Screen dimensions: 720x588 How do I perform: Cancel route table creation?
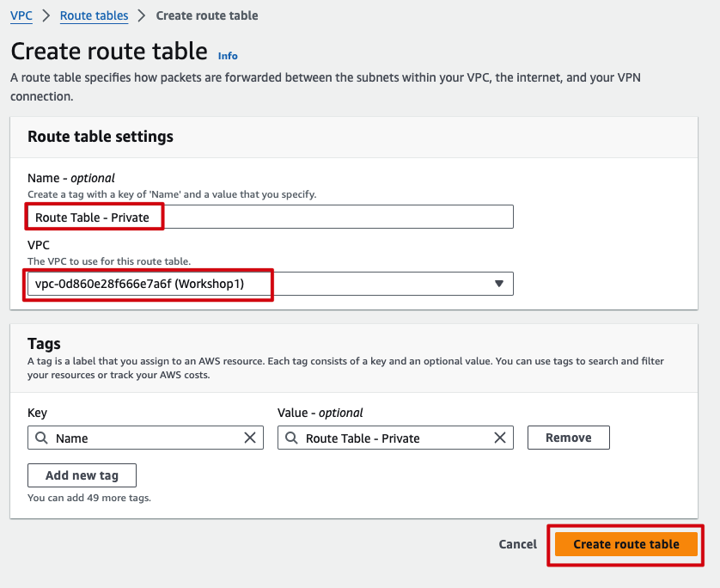[x=517, y=544]
